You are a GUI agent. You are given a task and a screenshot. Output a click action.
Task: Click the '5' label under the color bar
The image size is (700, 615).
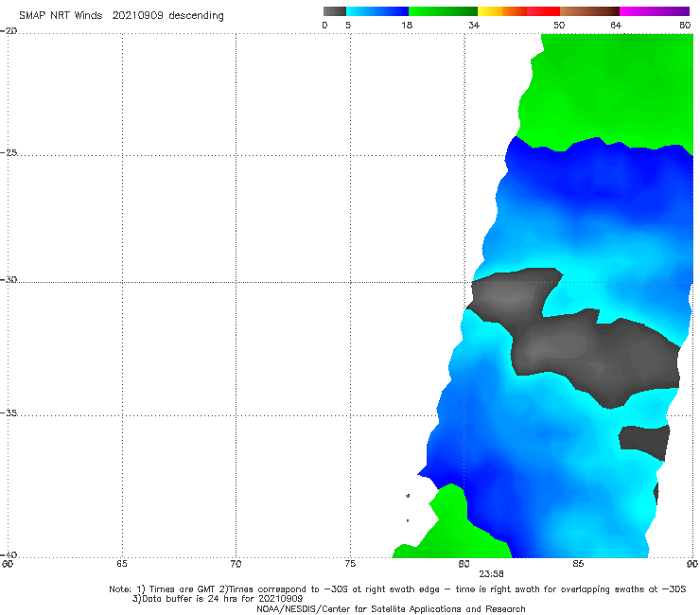(348, 25)
